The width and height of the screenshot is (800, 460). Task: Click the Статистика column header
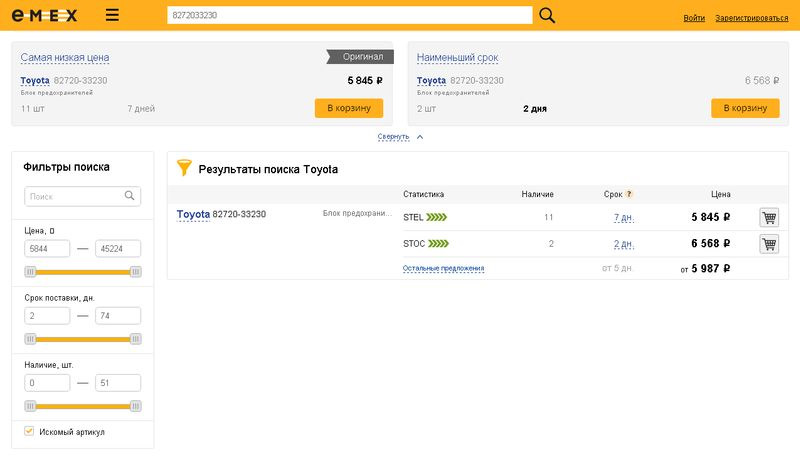click(x=423, y=194)
